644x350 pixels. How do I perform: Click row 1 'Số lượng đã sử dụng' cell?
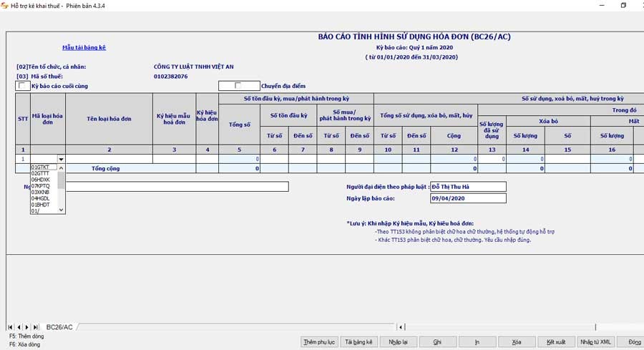(x=492, y=159)
